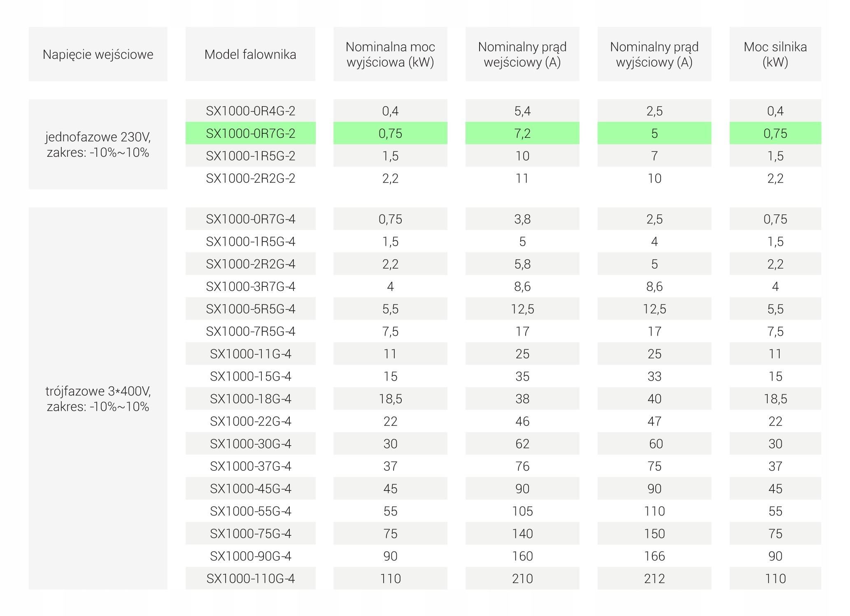Select the 166 output current cell

click(x=654, y=556)
